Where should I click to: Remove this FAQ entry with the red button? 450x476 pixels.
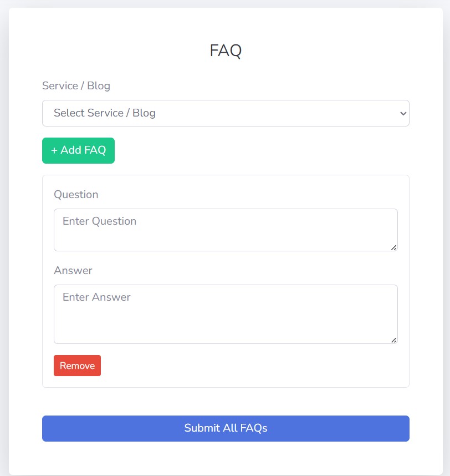77,366
